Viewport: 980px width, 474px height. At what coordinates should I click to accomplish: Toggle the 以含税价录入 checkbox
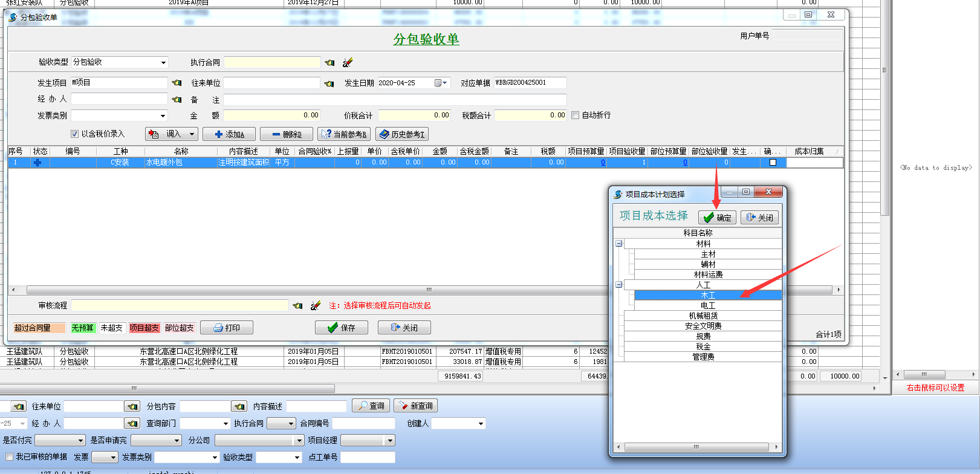coord(75,134)
